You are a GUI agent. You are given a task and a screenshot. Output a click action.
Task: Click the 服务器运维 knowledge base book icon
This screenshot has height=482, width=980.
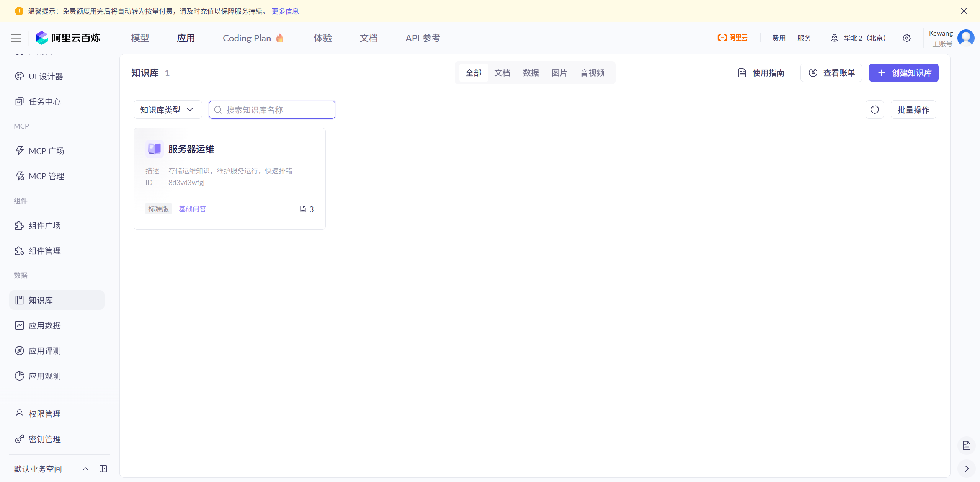coord(154,149)
